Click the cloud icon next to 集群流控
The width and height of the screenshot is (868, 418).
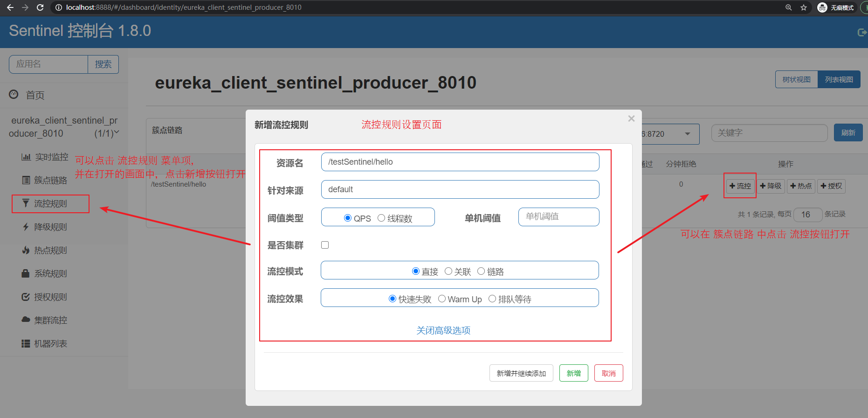click(x=26, y=320)
